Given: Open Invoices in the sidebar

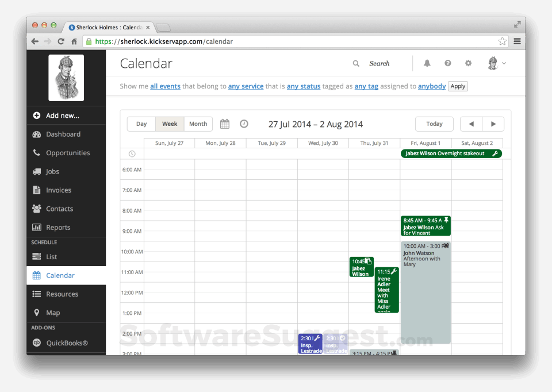Looking at the screenshot, I should click(59, 190).
